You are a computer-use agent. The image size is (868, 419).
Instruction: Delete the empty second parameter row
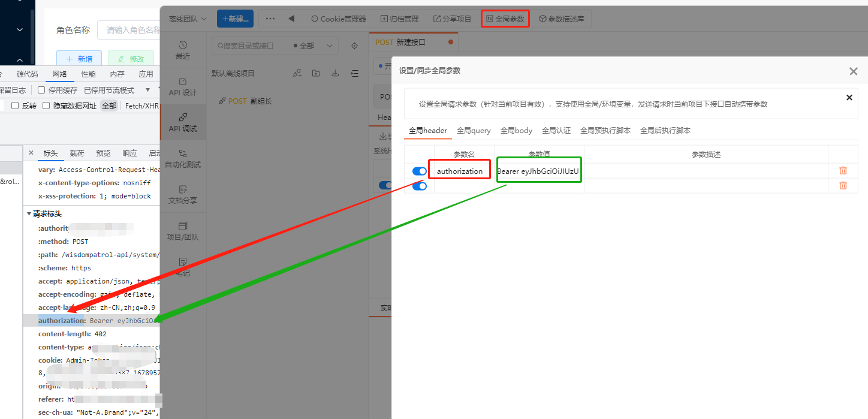pyautogui.click(x=843, y=185)
